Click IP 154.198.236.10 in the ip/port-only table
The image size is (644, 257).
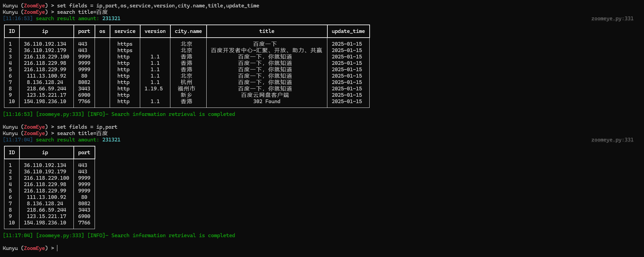point(45,223)
